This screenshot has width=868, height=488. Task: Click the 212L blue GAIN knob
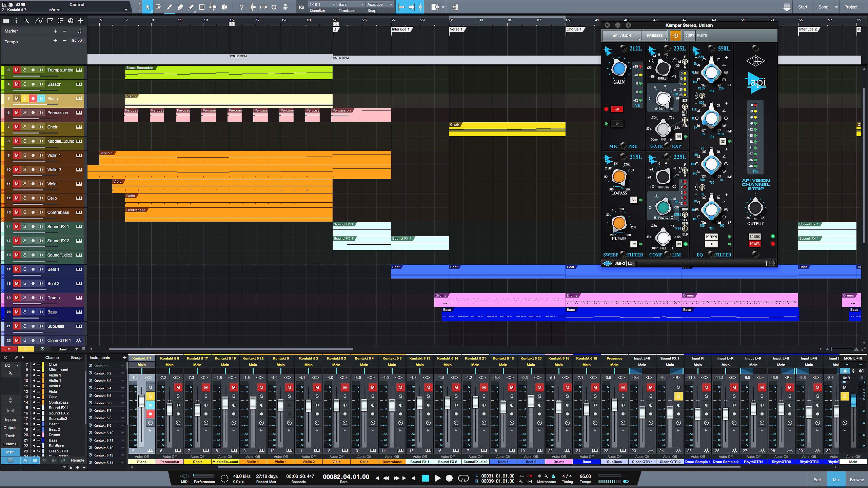[x=619, y=68]
